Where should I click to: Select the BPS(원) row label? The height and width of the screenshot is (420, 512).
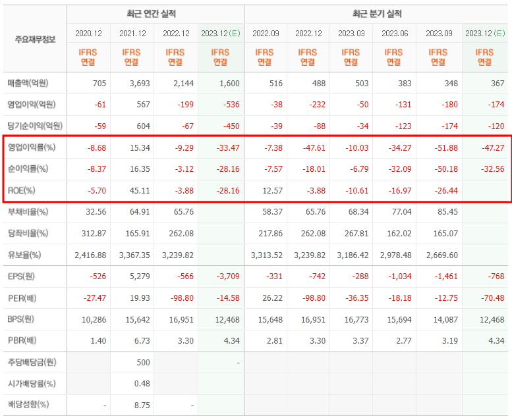point(21,319)
